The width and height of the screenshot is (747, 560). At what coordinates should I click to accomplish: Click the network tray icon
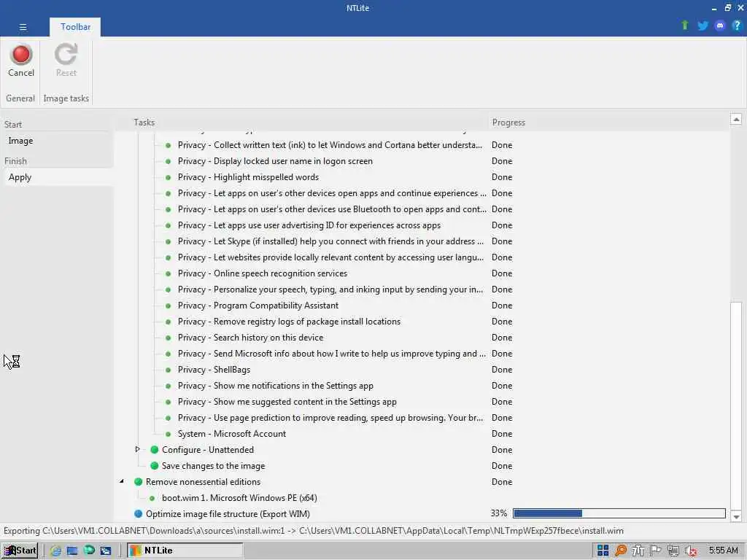673,551
